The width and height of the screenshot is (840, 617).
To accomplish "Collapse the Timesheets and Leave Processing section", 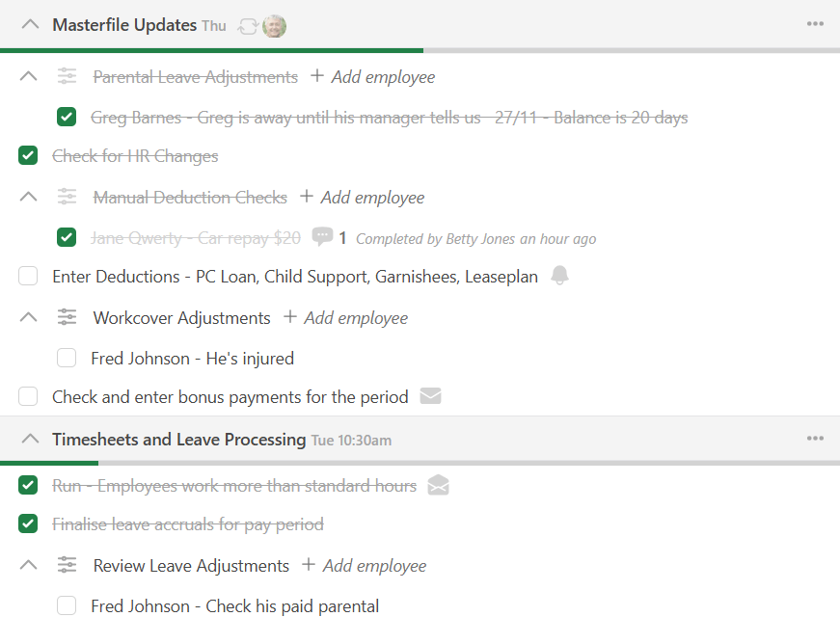I will [x=29, y=440].
